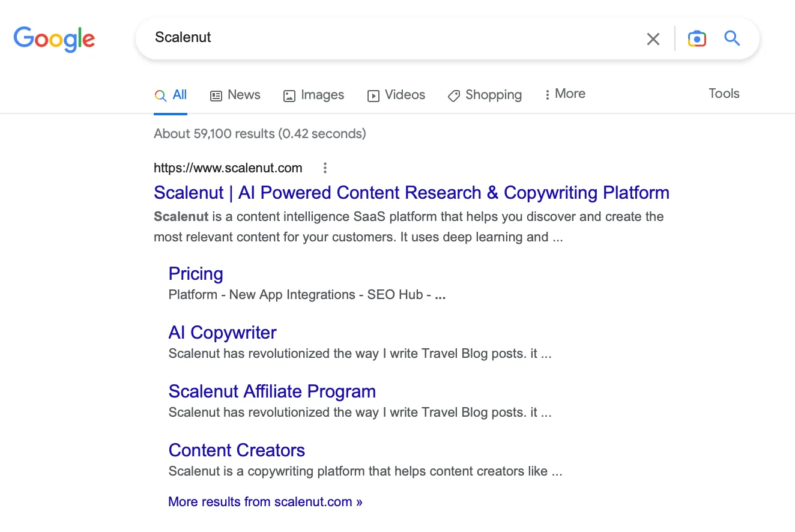
Task: Open the three-dot menu beside scalenut.com URL
Action: click(325, 168)
